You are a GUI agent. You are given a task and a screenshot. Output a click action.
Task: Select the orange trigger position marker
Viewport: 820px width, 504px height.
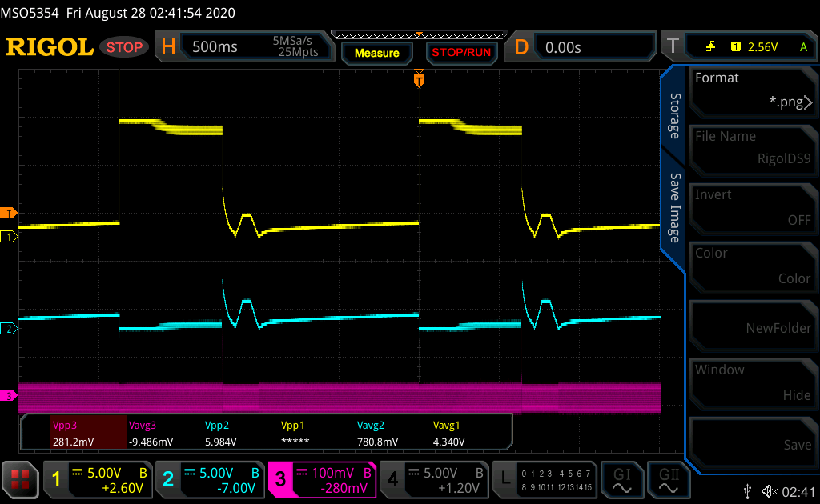pyautogui.click(x=419, y=79)
